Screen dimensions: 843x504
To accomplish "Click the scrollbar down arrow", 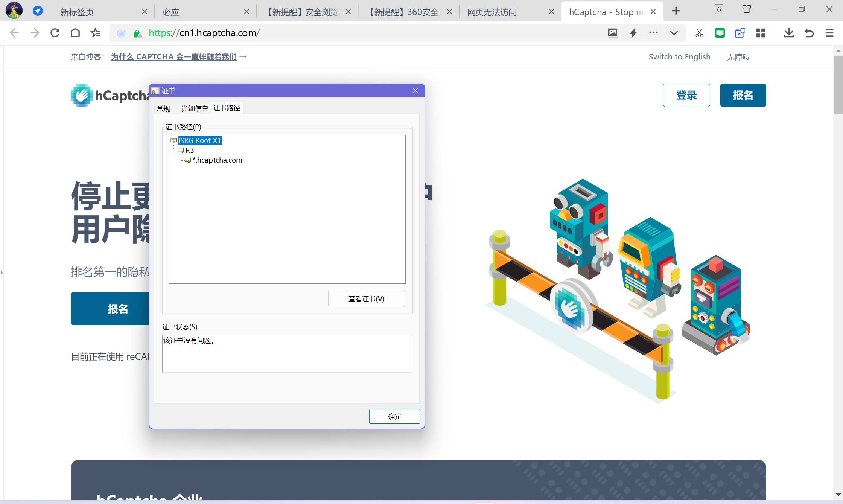I will tap(838, 495).
